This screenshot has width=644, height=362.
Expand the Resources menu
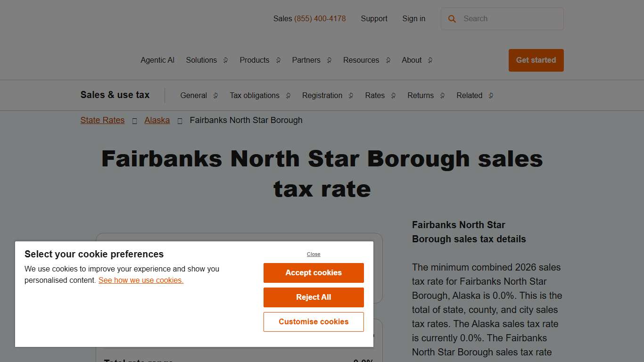click(361, 60)
